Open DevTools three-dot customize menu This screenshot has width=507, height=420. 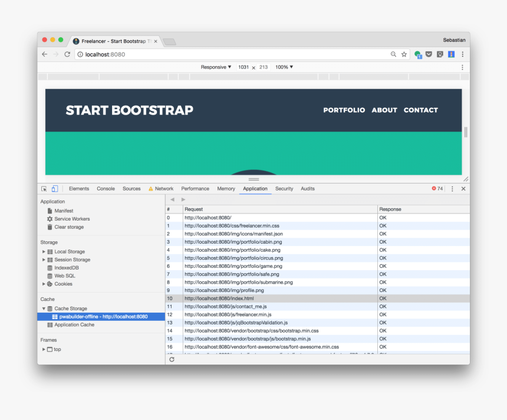(452, 189)
